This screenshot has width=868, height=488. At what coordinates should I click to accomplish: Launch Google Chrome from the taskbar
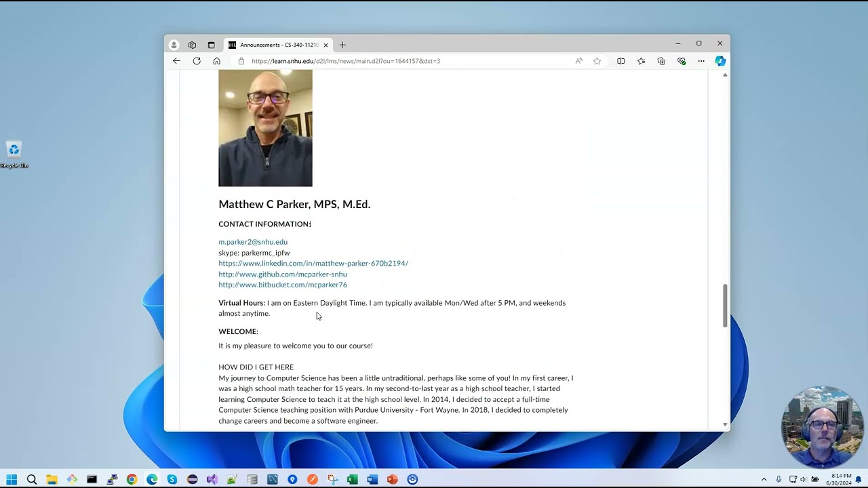point(132,479)
